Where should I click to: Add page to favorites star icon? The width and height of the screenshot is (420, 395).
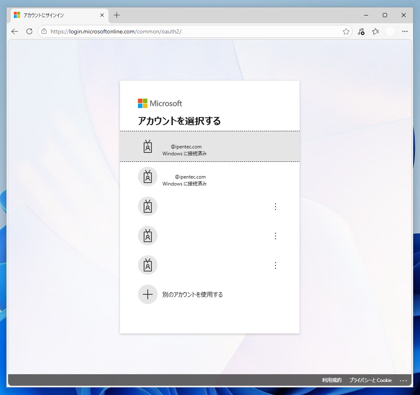[x=346, y=32]
